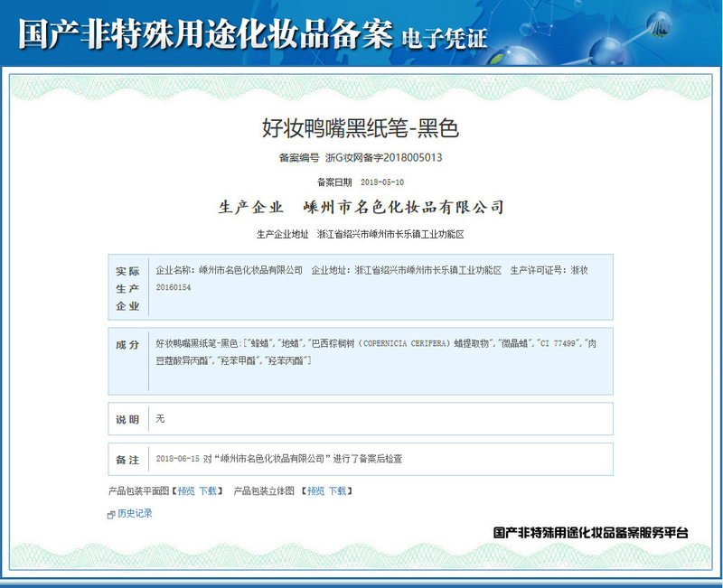The height and width of the screenshot is (588, 723).
Task: Click record number 浙G妆网备字2018005013
Action: 383,157
